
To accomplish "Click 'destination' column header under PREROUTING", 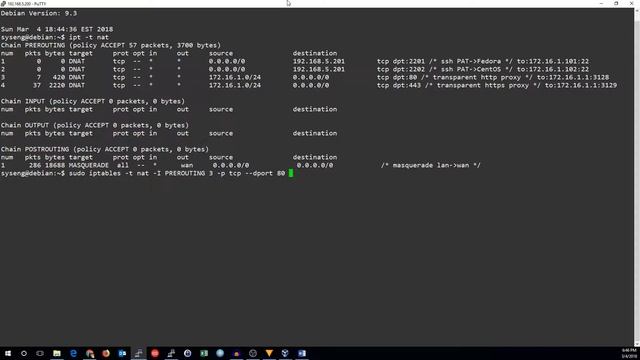I will click(x=315, y=53).
